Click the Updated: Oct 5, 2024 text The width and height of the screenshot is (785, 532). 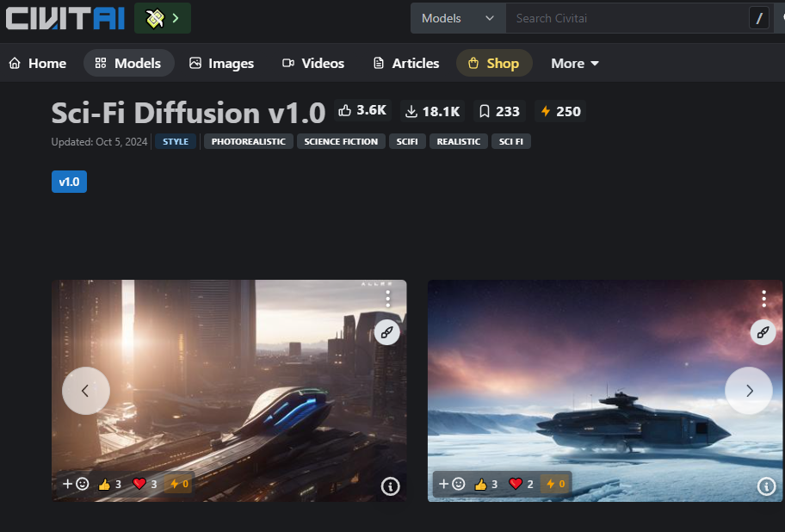click(99, 142)
